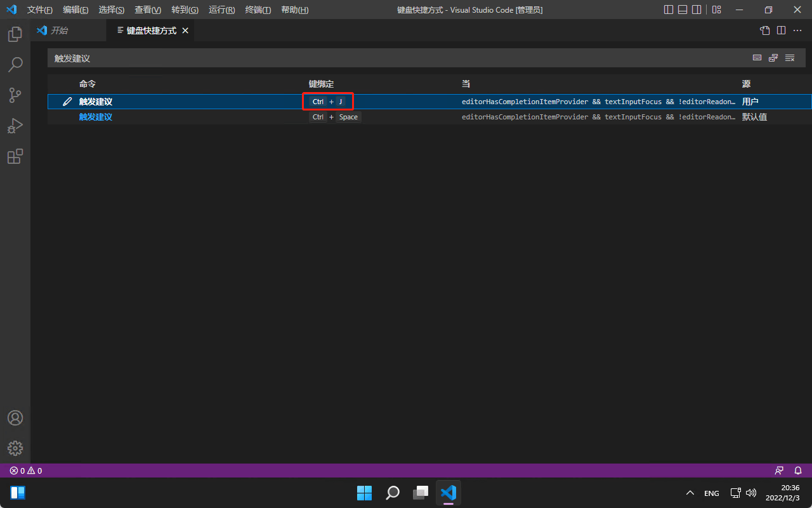This screenshot has width=812, height=508.
Task: Close the 键盘快捷方式 tab
Action: 185,30
